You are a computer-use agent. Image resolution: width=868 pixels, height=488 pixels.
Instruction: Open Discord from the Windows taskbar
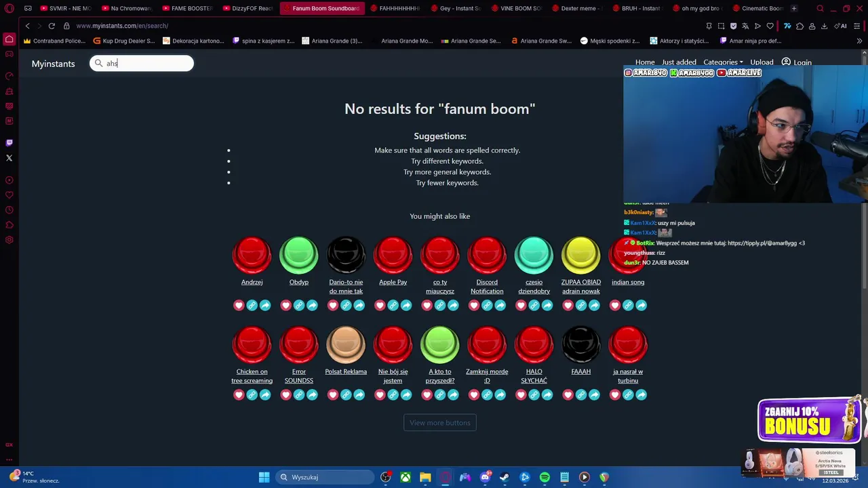click(485, 477)
